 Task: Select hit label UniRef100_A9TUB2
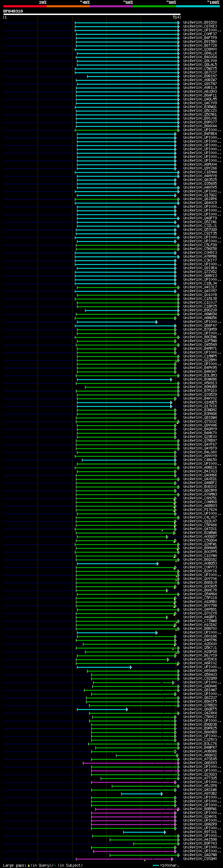coord(200,794)
